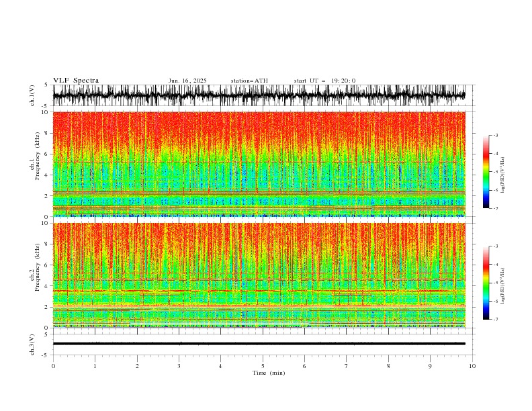Click the time axis tick '2'
This screenshot has width=532, height=411.
click(x=137, y=366)
